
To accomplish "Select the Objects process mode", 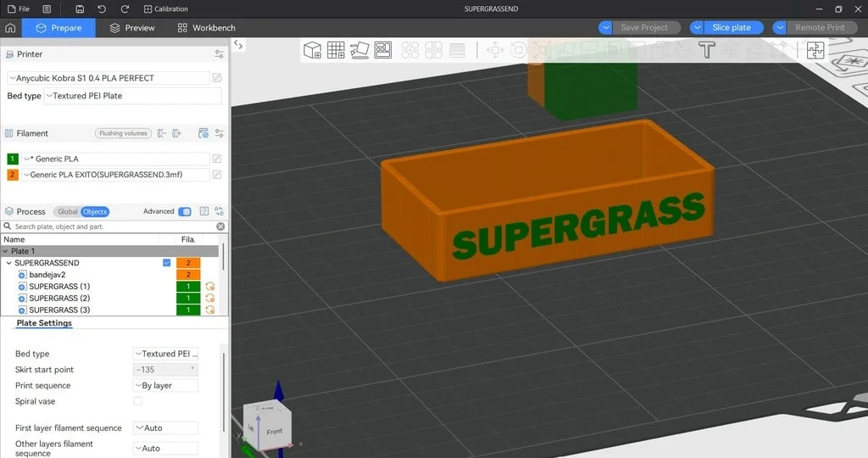I will 95,211.
